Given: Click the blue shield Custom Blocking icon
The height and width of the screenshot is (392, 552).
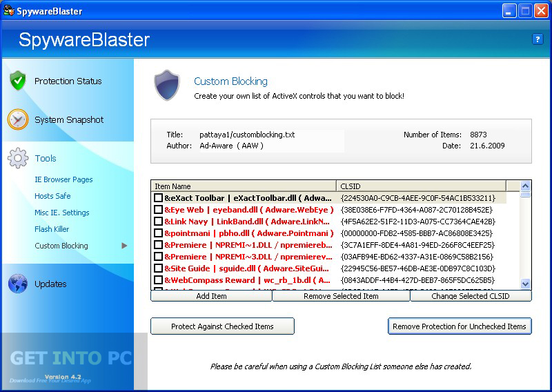Looking at the screenshot, I should pos(167,86).
